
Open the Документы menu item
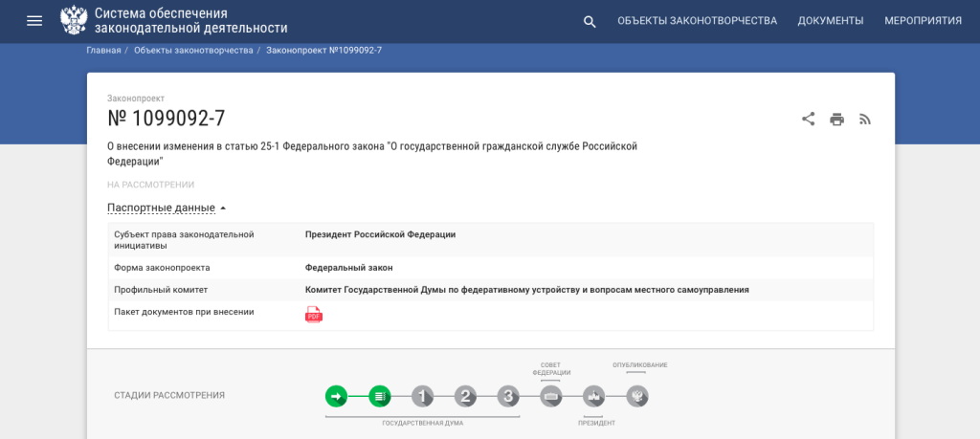pos(830,21)
